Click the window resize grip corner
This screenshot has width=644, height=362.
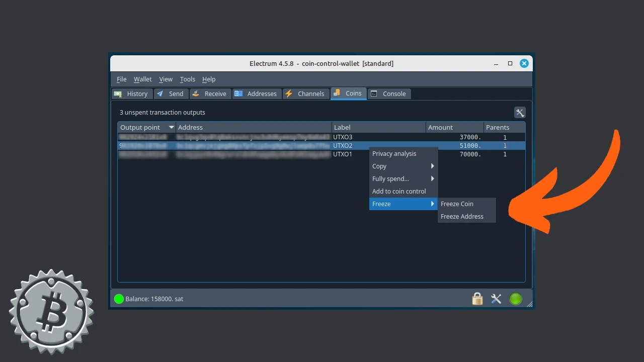point(529,304)
